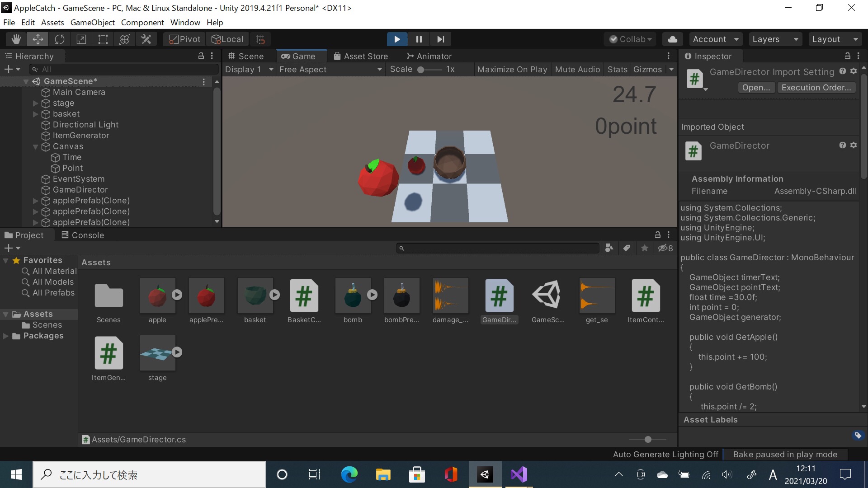The width and height of the screenshot is (868, 488).
Task: Open Layers dropdown
Action: pyautogui.click(x=775, y=39)
